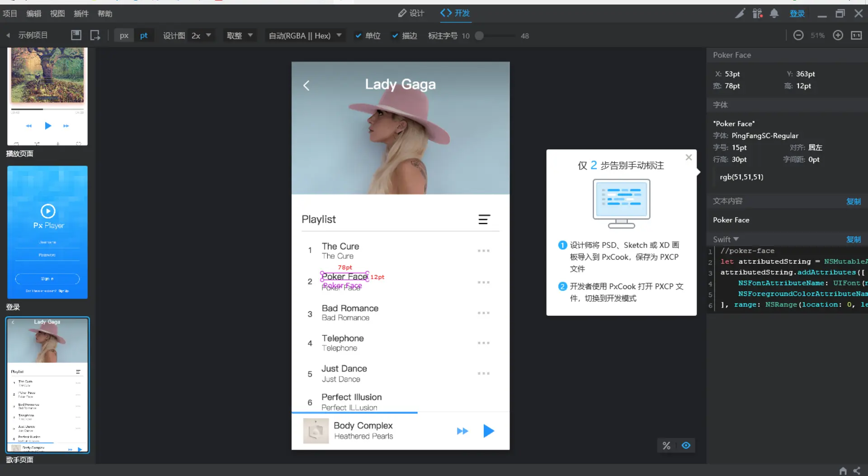Select the Perfect Illusion song title

pyautogui.click(x=352, y=397)
